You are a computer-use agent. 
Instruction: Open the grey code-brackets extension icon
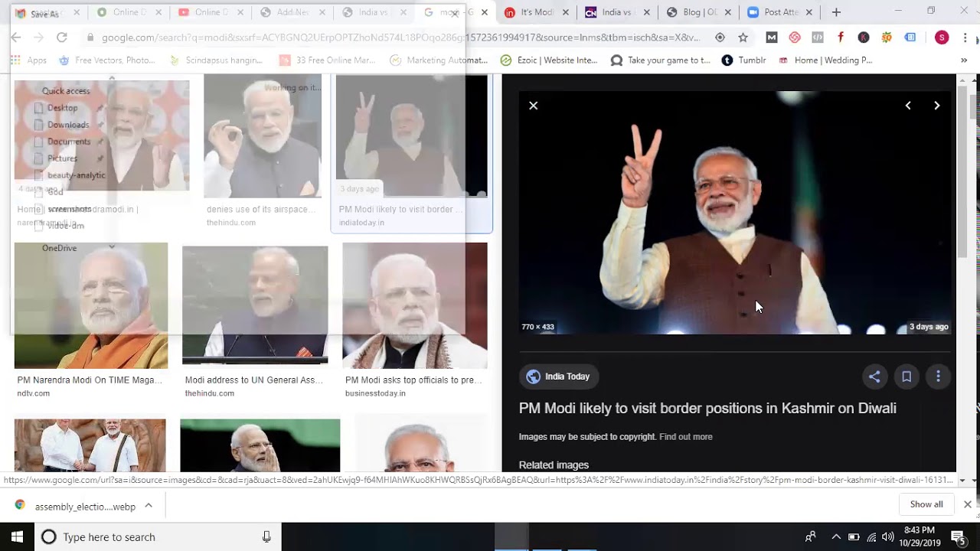818,37
